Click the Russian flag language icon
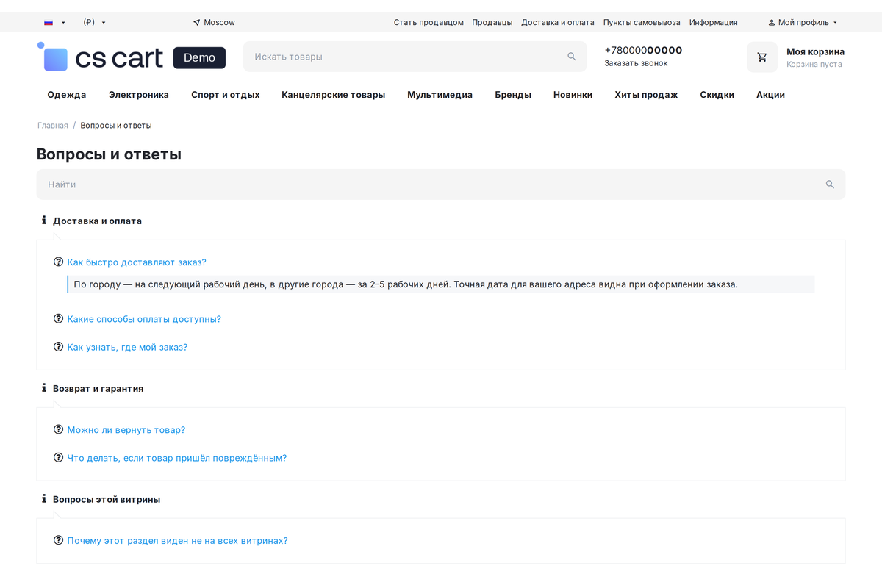Screen dimensions: 882x588 [x=49, y=23]
